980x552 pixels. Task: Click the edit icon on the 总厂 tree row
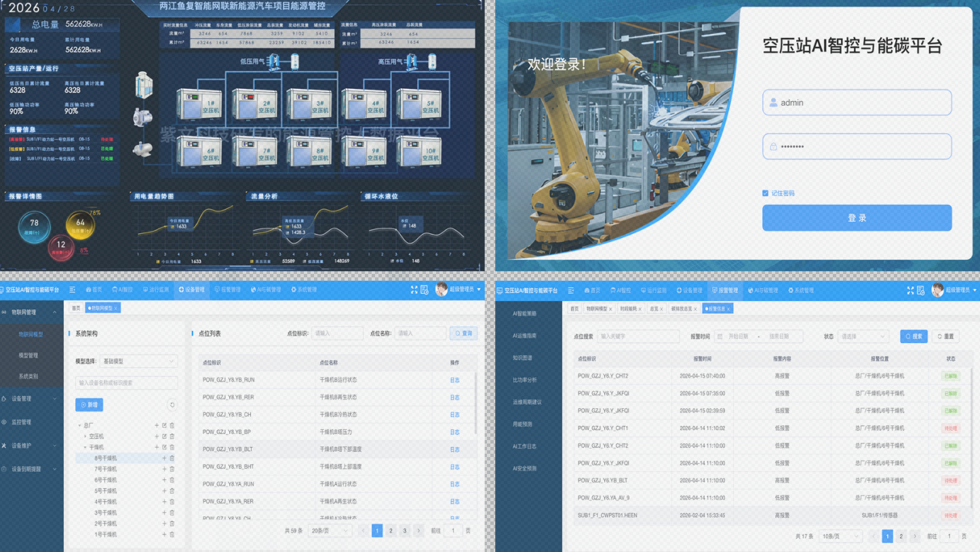pos(164,426)
